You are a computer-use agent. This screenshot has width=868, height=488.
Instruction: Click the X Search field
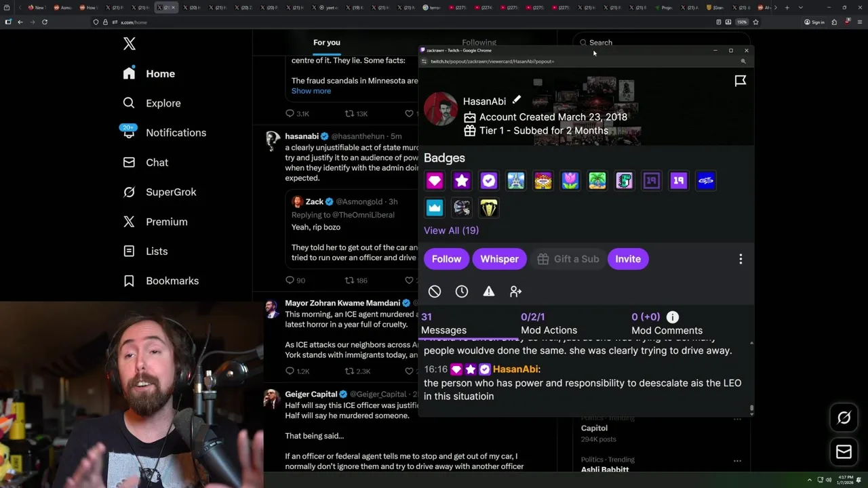[661, 43]
